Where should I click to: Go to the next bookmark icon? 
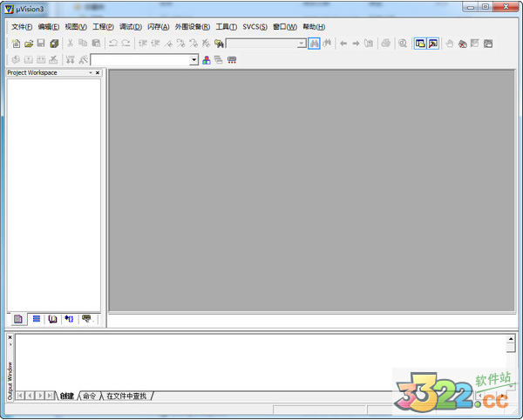coord(180,44)
